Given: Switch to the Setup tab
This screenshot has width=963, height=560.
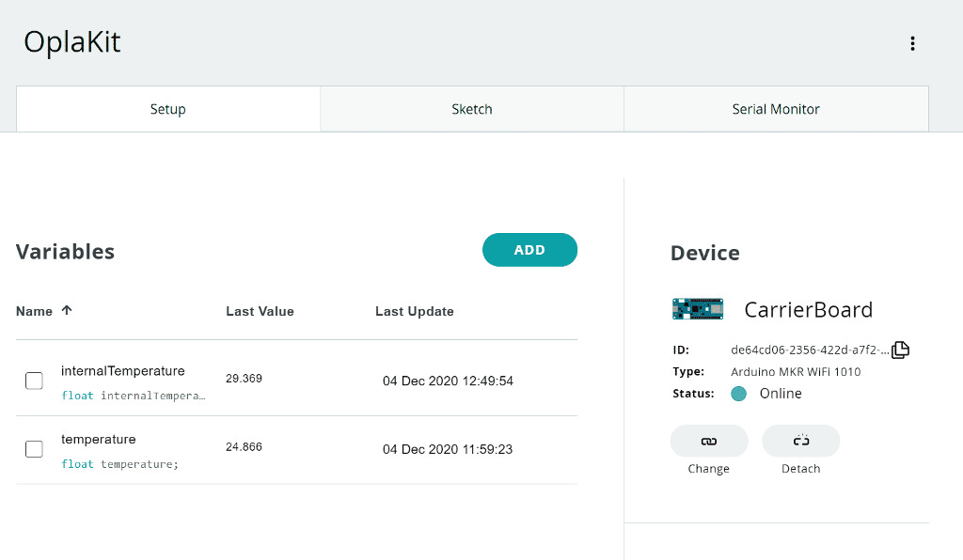Looking at the screenshot, I should [168, 109].
